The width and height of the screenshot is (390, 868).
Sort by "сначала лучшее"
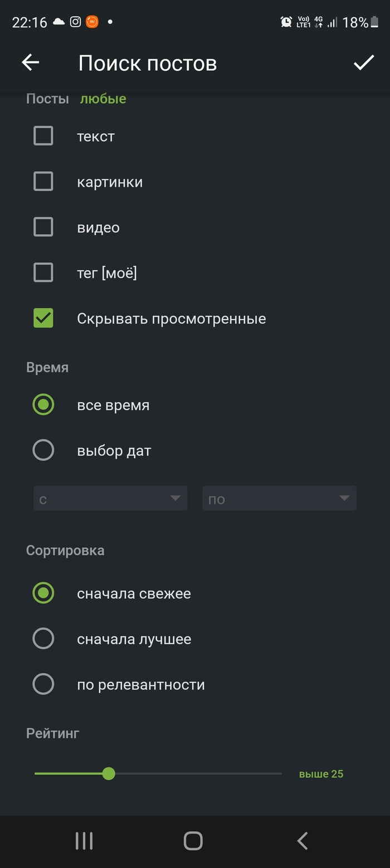pyautogui.click(x=43, y=639)
